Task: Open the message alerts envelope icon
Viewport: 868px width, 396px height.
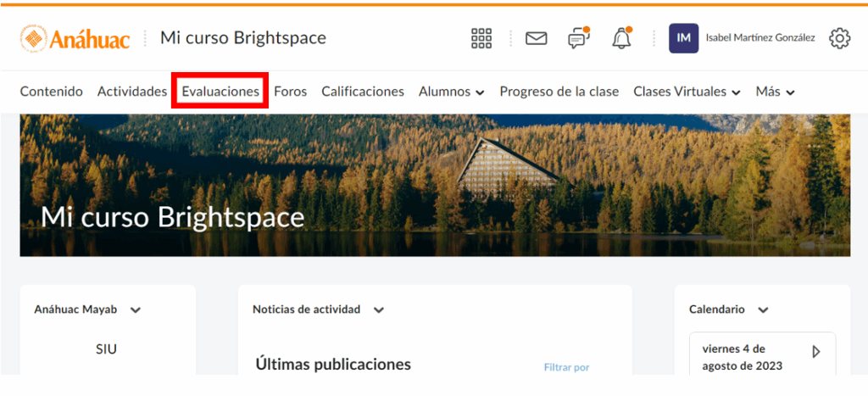Action: tap(536, 38)
